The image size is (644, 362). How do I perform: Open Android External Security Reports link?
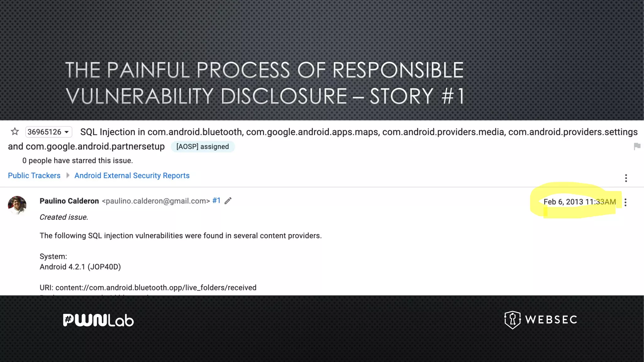(x=132, y=176)
